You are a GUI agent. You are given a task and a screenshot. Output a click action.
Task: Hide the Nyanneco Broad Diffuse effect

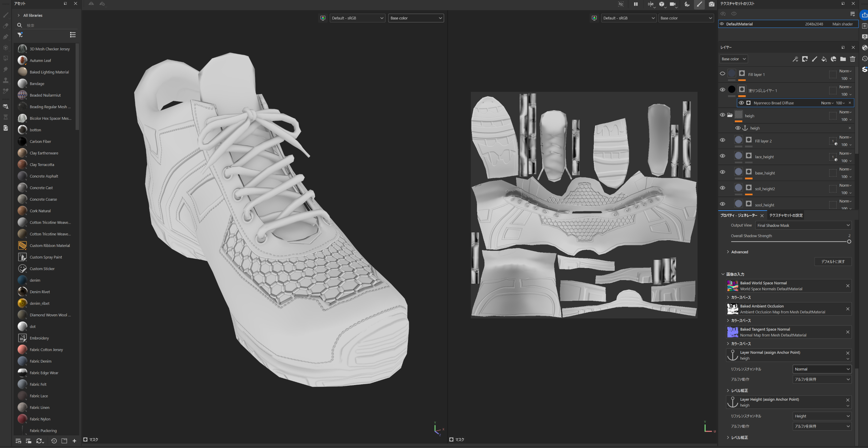click(x=741, y=103)
